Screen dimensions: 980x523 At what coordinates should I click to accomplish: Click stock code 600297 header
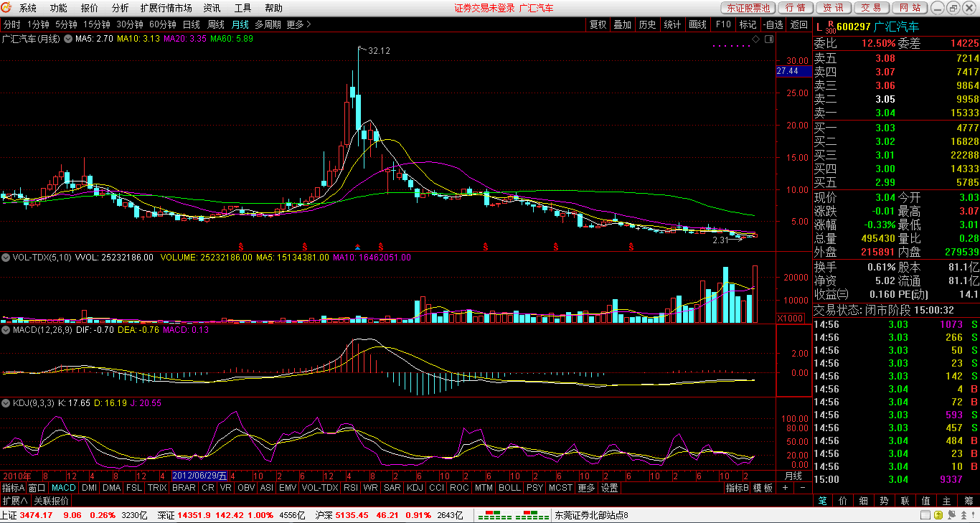(x=854, y=27)
